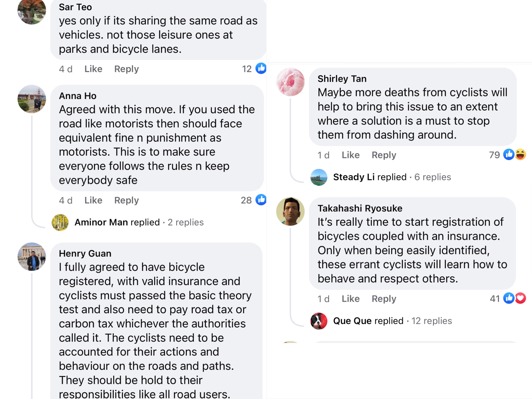This screenshot has width=532, height=399.
Task: Like Anna Ho's comment
Action: (93, 200)
